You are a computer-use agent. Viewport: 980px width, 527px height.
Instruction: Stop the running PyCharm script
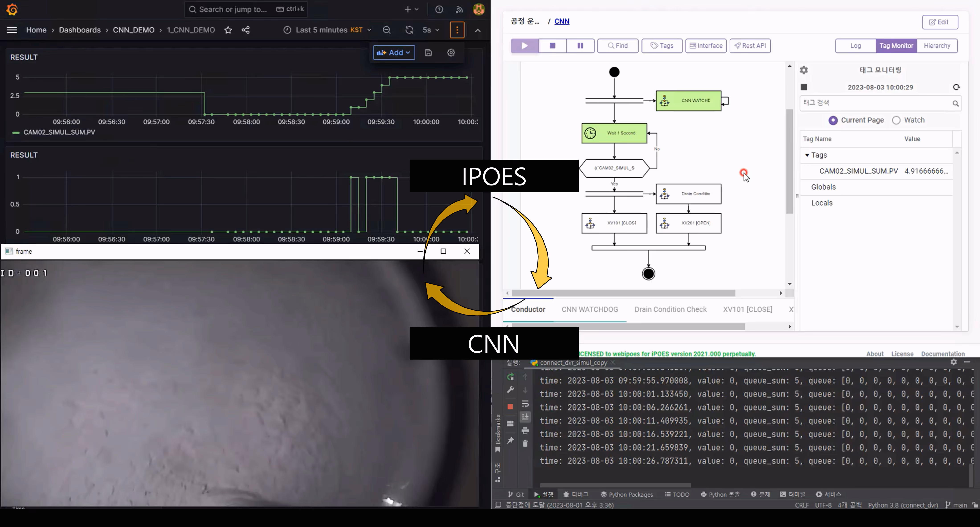click(510, 407)
